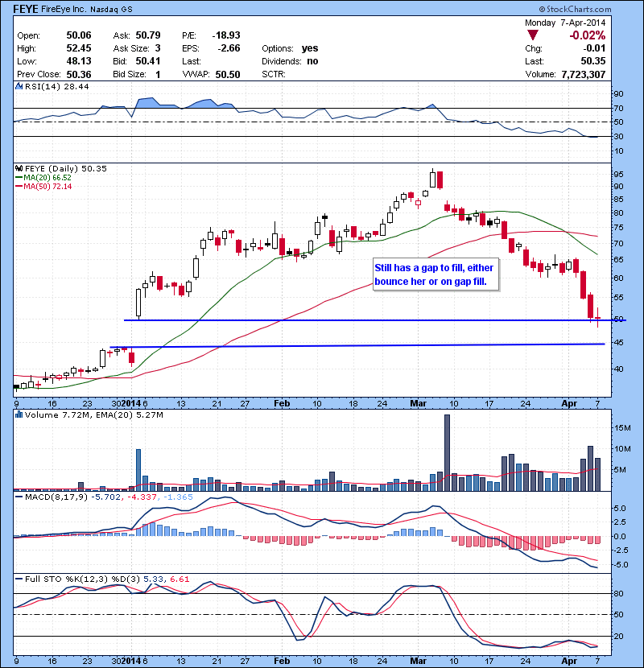This screenshot has height=668, width=644.
Task: Click the 'Still has a gap to fill' annotation box
Action: pos(436,274)
